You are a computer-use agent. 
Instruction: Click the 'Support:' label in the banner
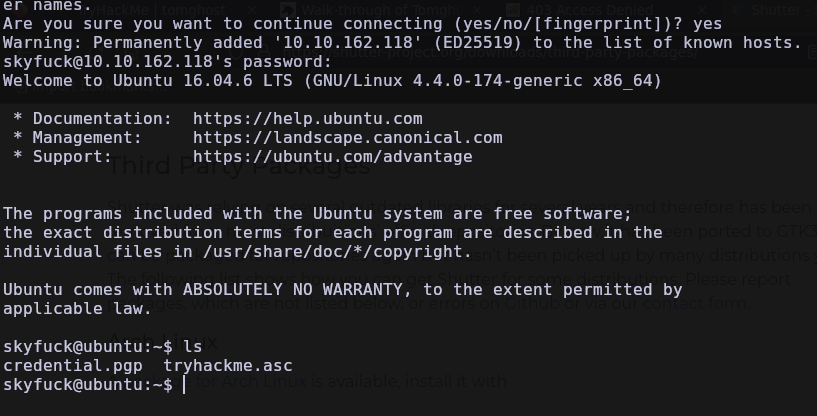pyautogui.click(x=72, y=157)
